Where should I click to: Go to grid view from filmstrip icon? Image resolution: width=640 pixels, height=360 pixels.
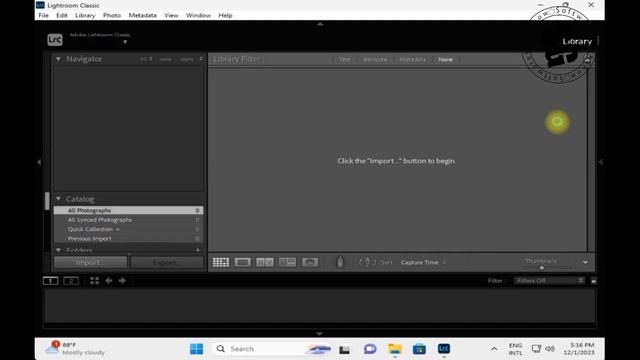(94, 280)
